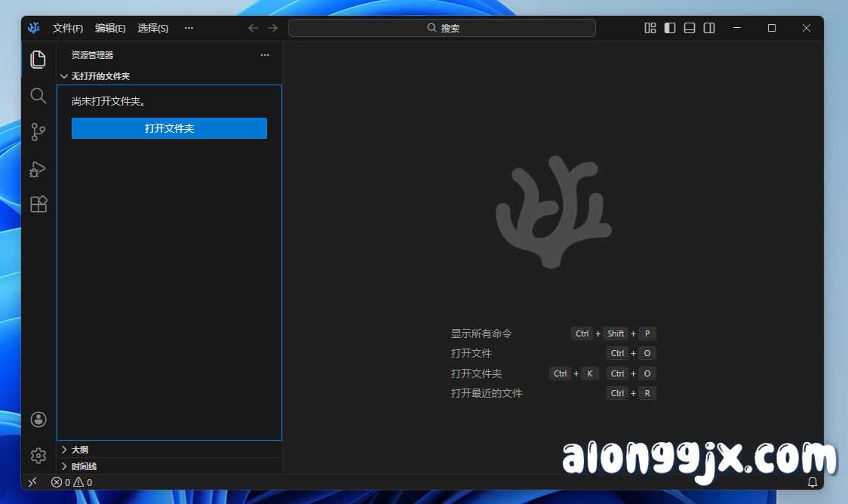The image size is (848, 504).
Task: Open the Explorer icon in activity bar
Action: [x=38, y=60]
